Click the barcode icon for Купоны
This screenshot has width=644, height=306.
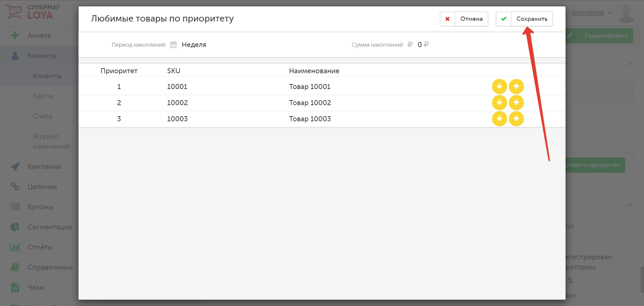click(15, 207)
